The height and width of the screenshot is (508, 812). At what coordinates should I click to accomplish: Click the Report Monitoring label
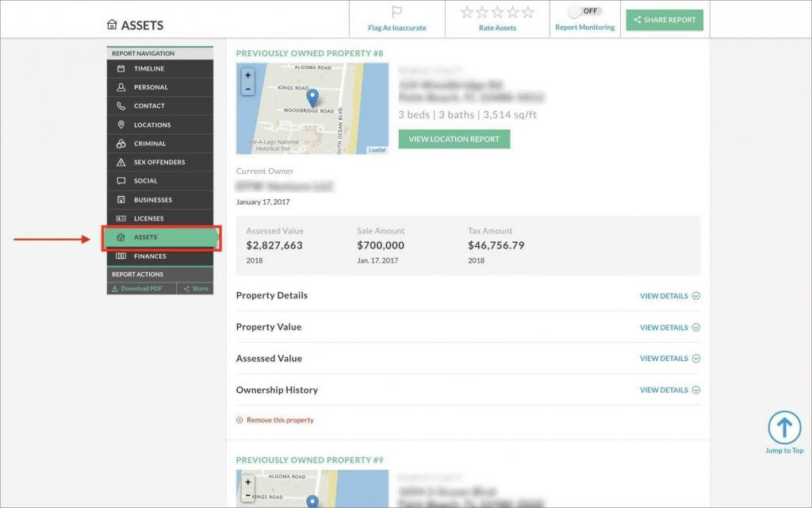[584, 28]
